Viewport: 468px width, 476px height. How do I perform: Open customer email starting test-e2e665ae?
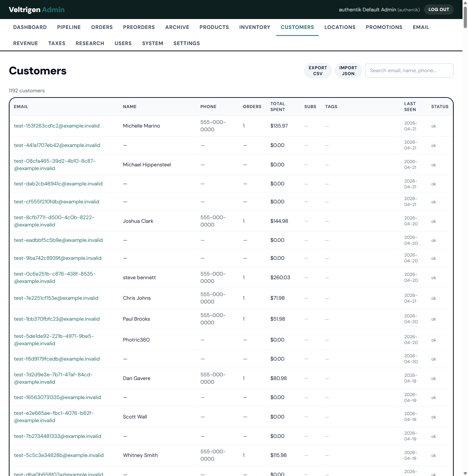(x=54, y=417)
